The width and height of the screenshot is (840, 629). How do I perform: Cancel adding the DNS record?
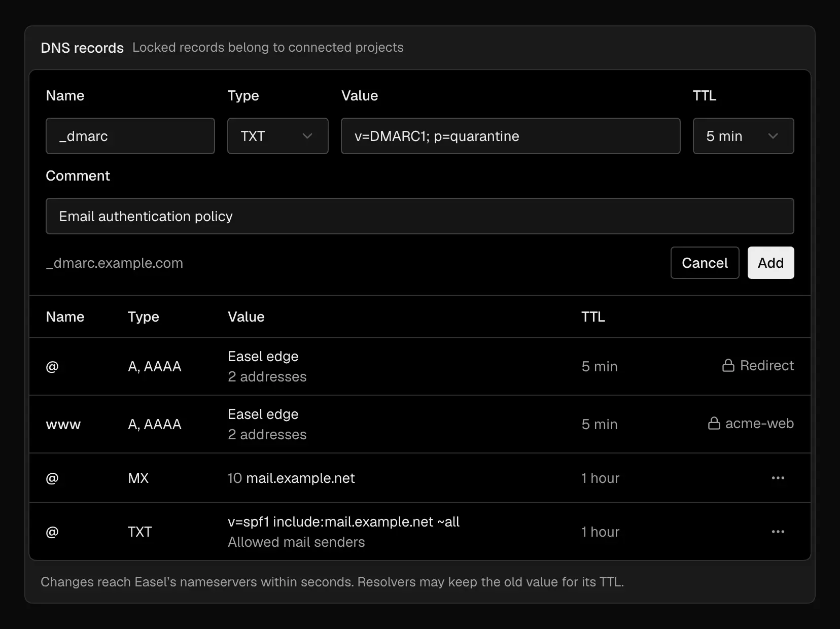coord(705,263)
